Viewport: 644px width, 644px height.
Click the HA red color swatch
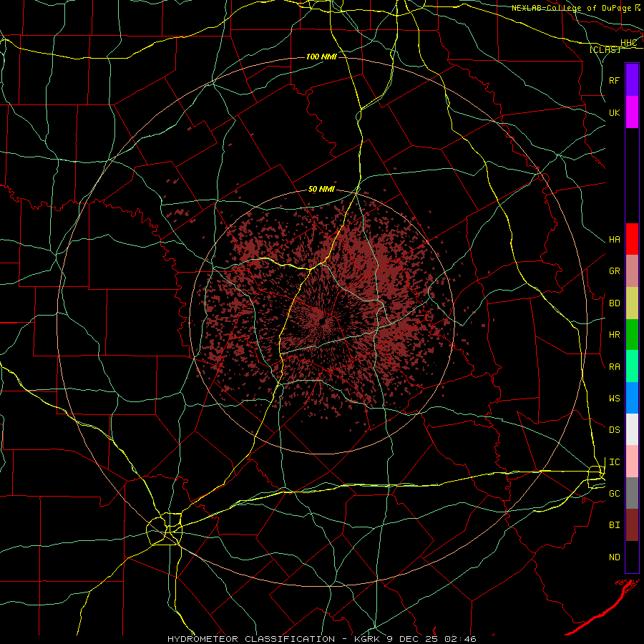[632, 239]
